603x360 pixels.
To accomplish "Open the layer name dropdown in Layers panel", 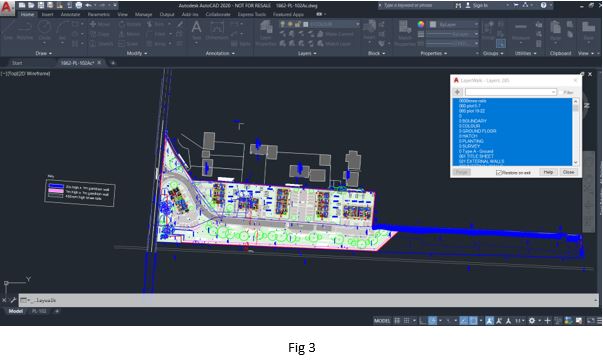I will tap(357, 24).
